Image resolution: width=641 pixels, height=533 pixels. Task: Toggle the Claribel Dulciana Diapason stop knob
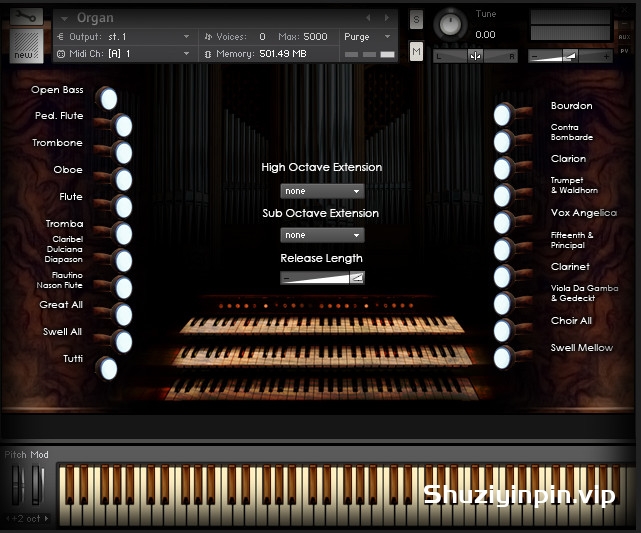click(x=123, y=261)
